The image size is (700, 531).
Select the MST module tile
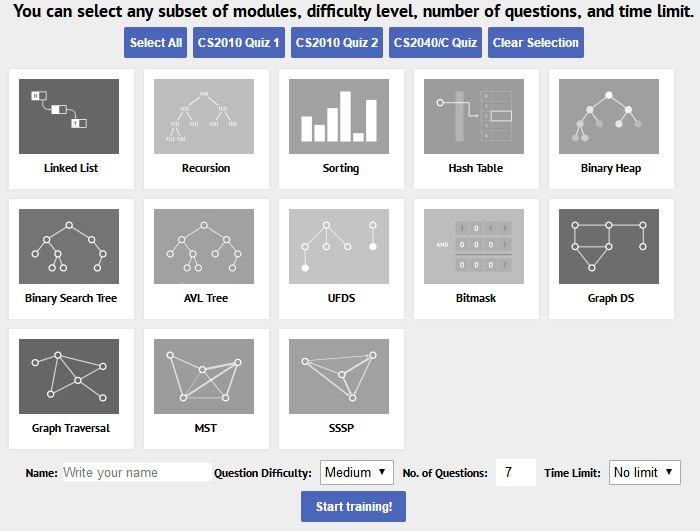[204, 377]
